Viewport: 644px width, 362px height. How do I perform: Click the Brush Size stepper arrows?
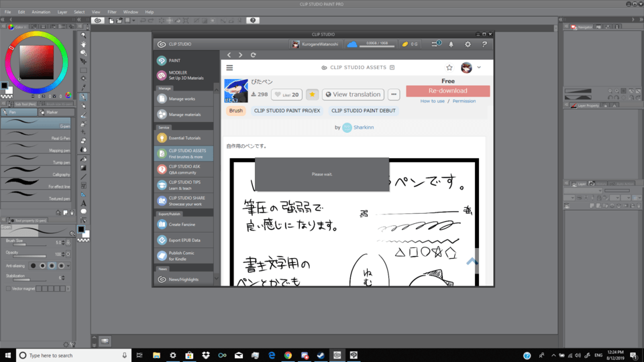[x=63, y=243]
